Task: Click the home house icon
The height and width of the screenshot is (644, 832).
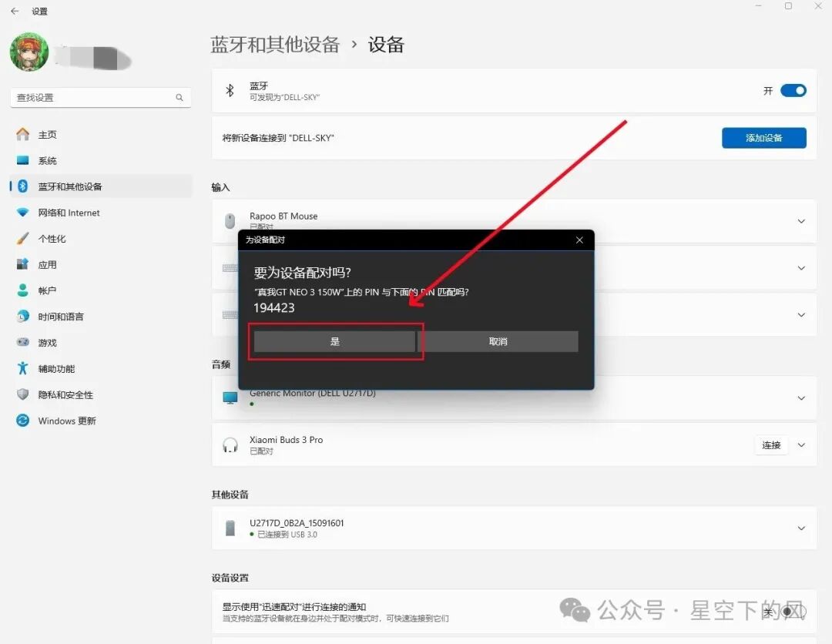Action: point(23,134)
